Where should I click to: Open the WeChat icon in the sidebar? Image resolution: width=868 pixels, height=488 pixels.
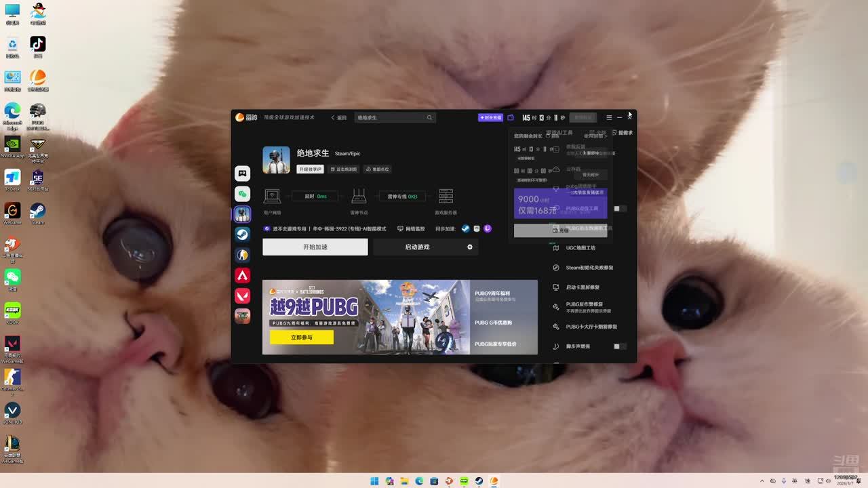(242, 194)
